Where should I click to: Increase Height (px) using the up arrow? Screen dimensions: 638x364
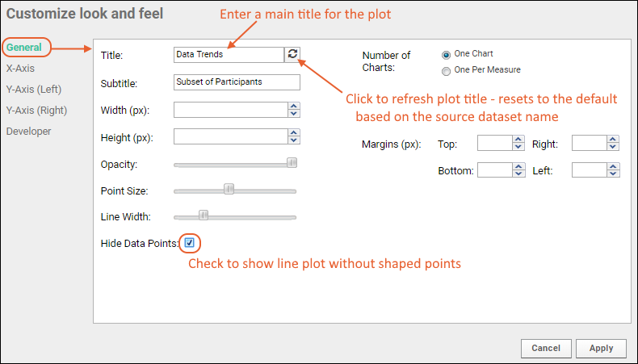pos(294,133)
